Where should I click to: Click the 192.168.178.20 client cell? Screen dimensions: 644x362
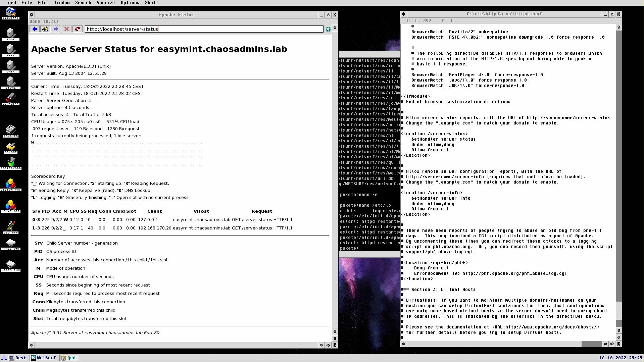click(x=155, y=228)
